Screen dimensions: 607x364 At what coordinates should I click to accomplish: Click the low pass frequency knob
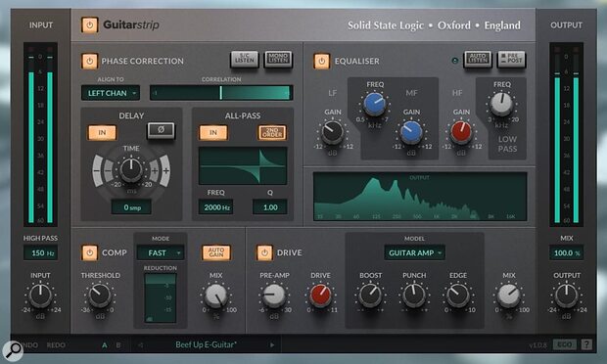click(501, 104)
